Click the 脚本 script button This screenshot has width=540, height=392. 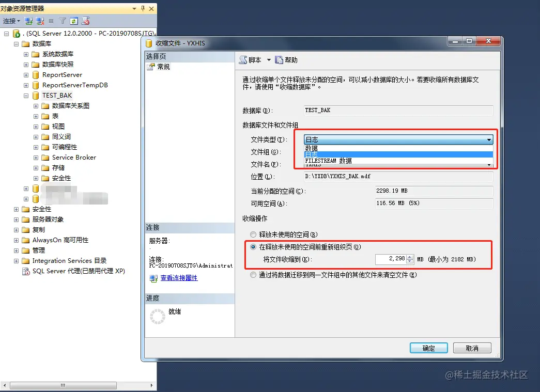click(x=251, y=60)
